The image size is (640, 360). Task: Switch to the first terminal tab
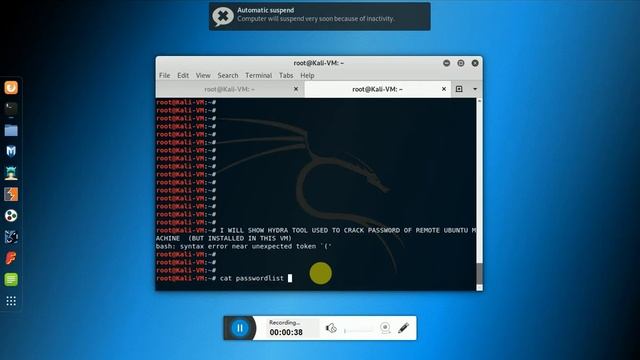point(230,89)
